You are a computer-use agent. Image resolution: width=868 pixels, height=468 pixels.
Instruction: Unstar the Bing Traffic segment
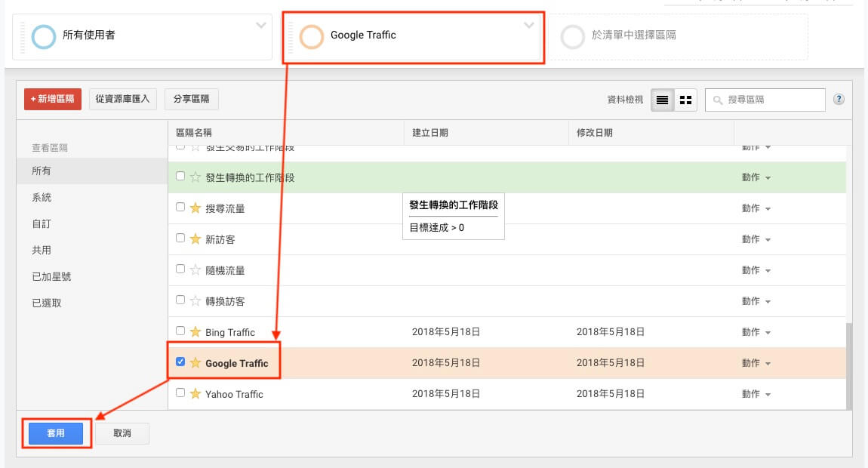pos(195,332)
